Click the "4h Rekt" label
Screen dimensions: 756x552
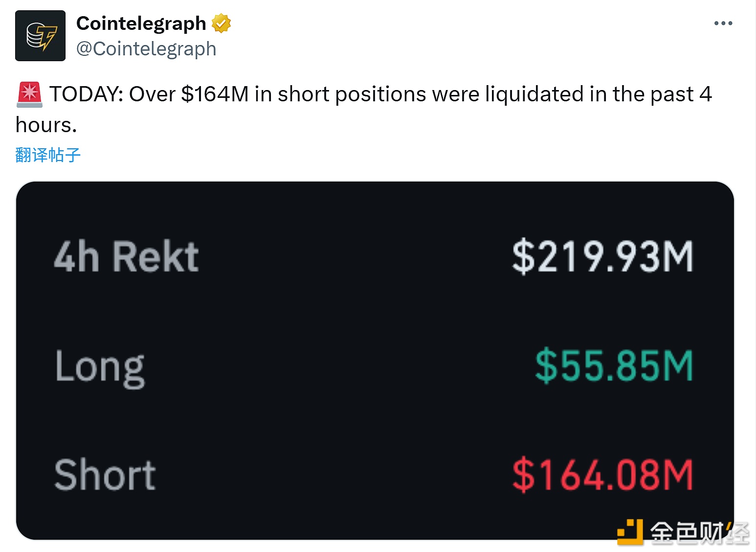point(126,256)
